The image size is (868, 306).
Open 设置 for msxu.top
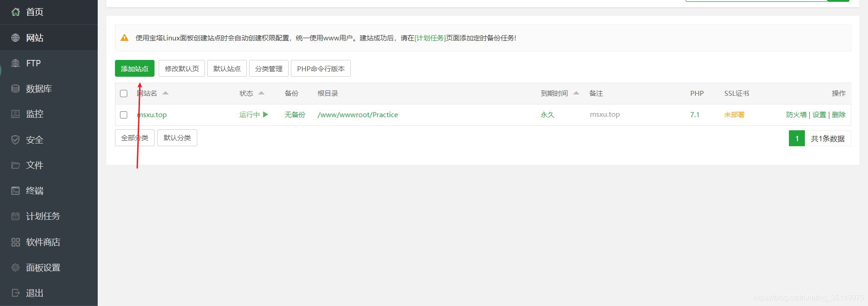pyautogui.click(x=819, y=114)
